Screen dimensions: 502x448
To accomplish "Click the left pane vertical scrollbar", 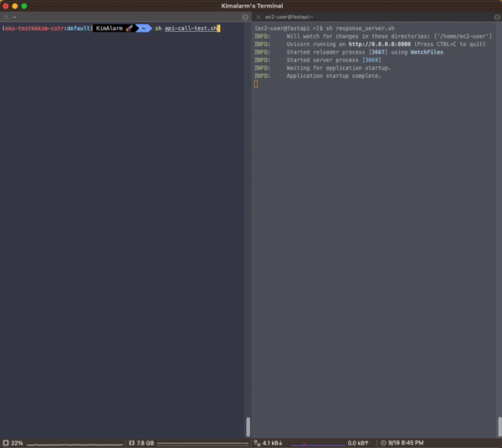I will pyautogui.click(x=248, y=427).
